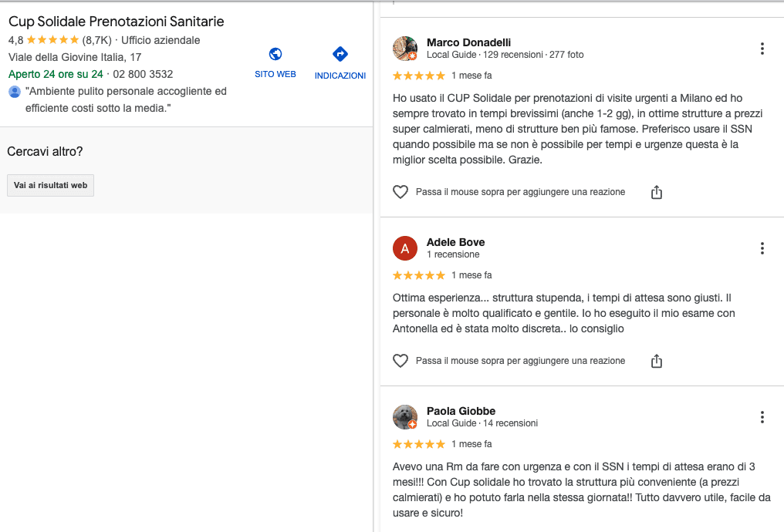Open the 8,7K reviews link
Image resolution: width=784 pixels, height=532 pixels.
coord(96,38)
